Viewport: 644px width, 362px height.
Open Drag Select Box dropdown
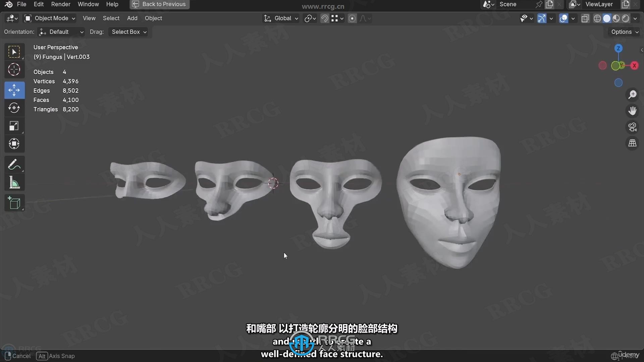point(129,32)
